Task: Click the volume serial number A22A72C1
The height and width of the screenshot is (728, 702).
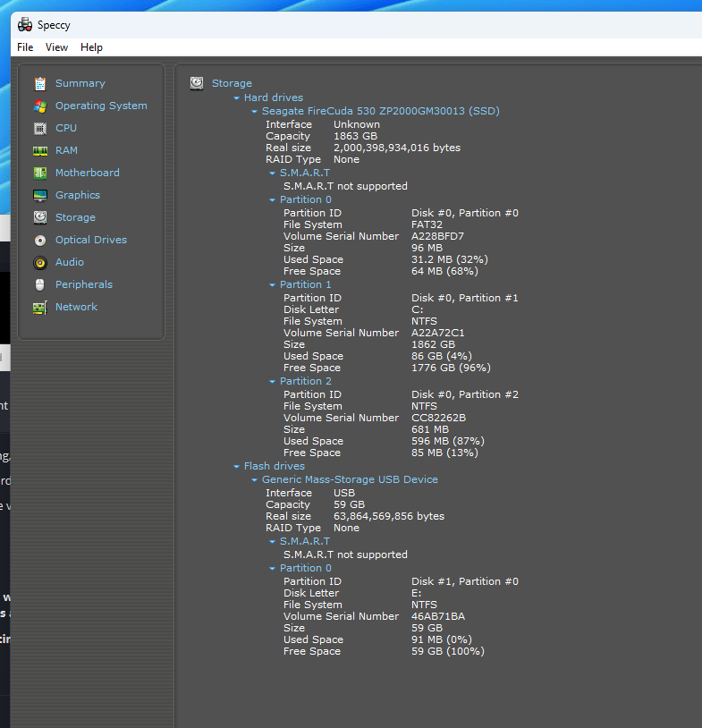Action: (x=438, y=333)
